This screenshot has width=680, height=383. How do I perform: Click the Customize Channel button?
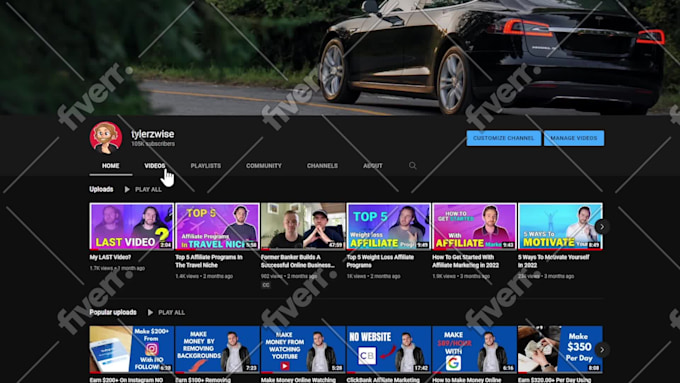(x=503, y=138)
